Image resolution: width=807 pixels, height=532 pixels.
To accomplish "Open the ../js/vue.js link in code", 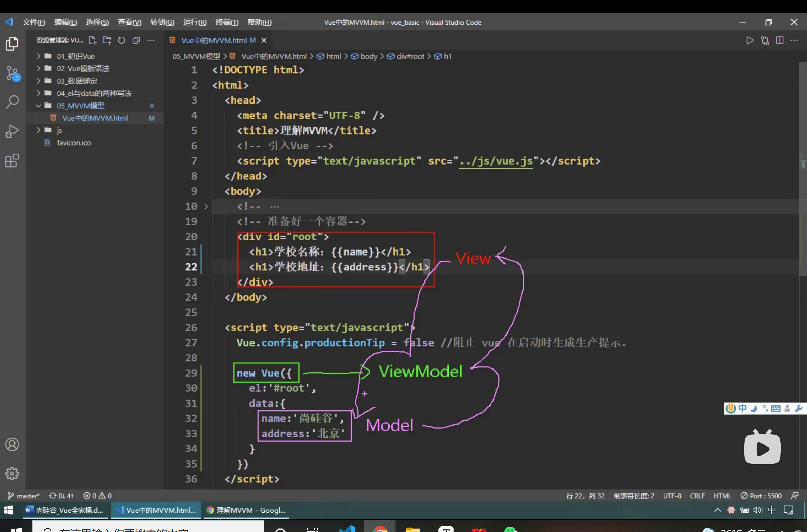I will point(496,161).
